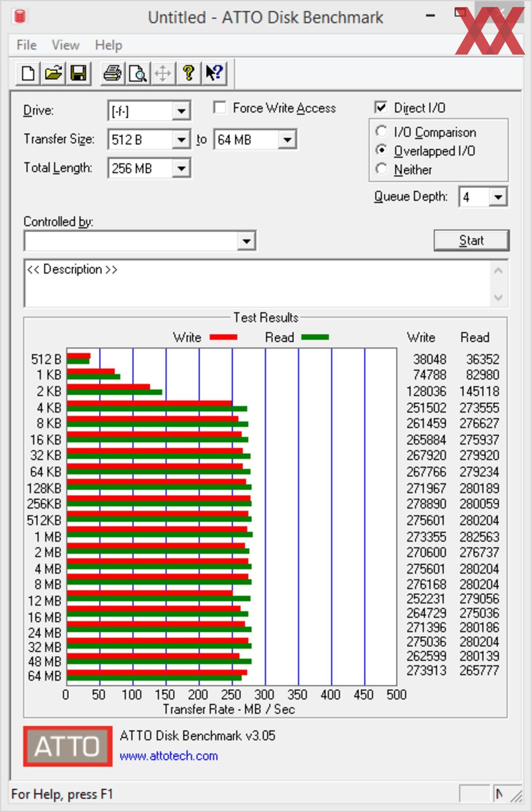
Task: Click the Transfer Rate - MB / Sec axis label
Action: point(229,709)
